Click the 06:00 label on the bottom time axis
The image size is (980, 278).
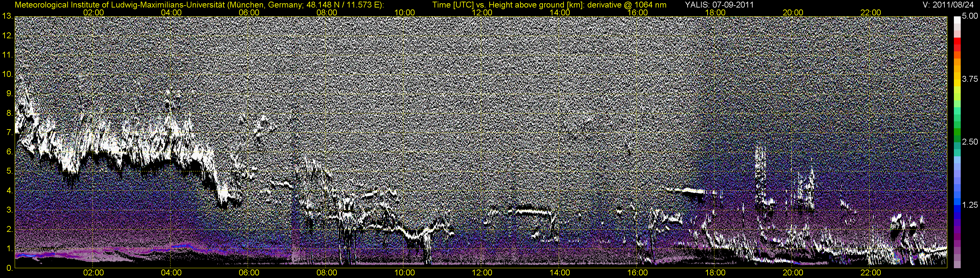249,273
